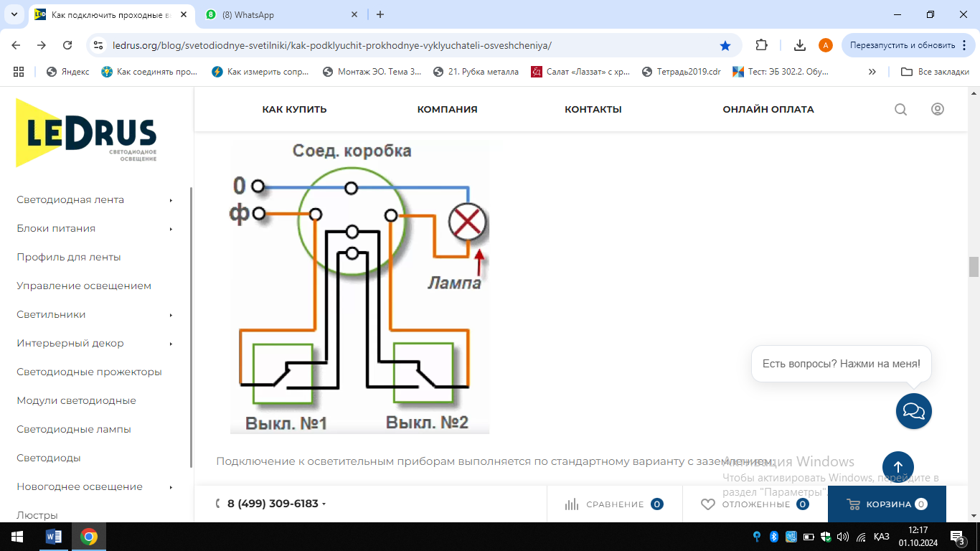Viewport: 980px width, 551px height.
Task: Open Модули светодиодные category
Action: (76, 401)
